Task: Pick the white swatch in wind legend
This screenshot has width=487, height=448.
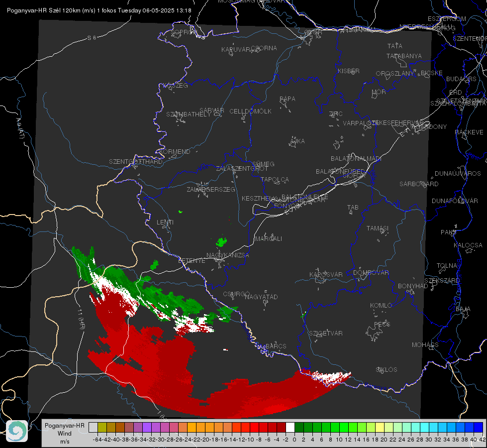Action: tap(290, 428)
